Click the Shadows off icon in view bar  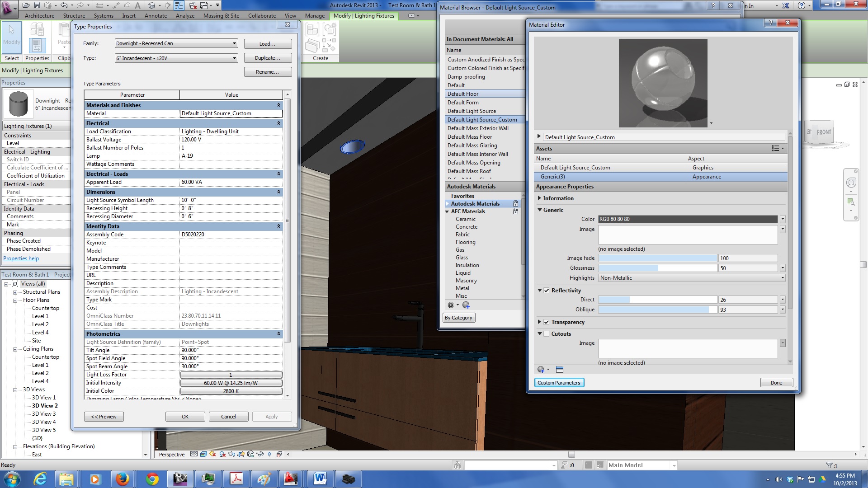222,454
